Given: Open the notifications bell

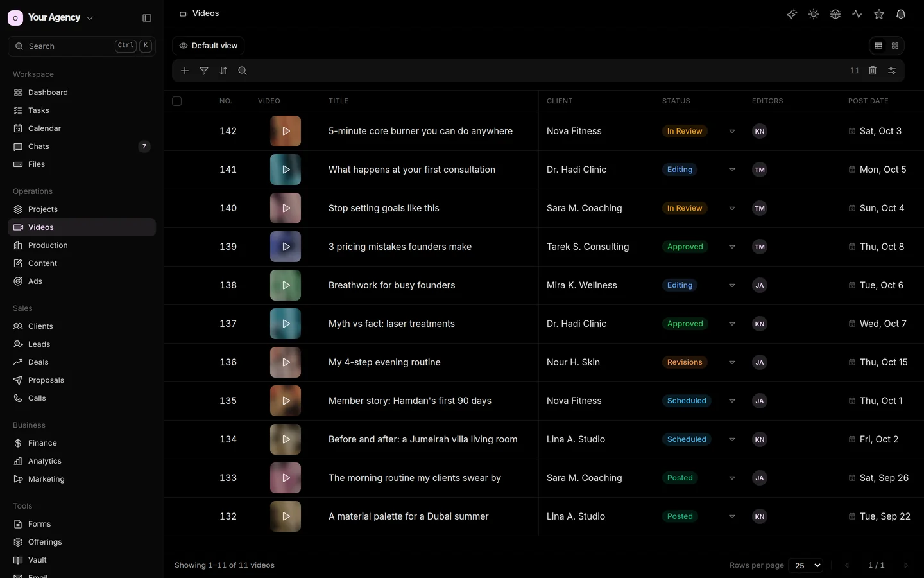Looking at the screenshot, I should 901,14.
